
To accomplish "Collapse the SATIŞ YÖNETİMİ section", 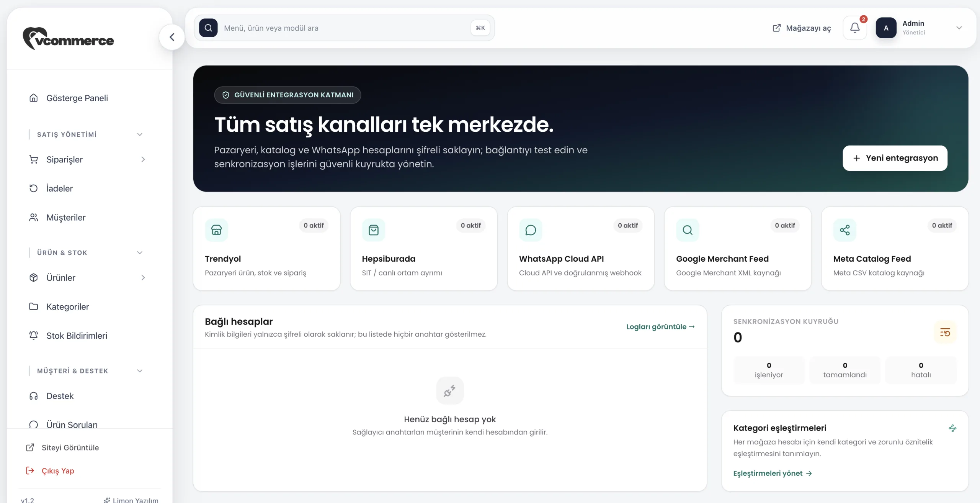I will point(140,134).
